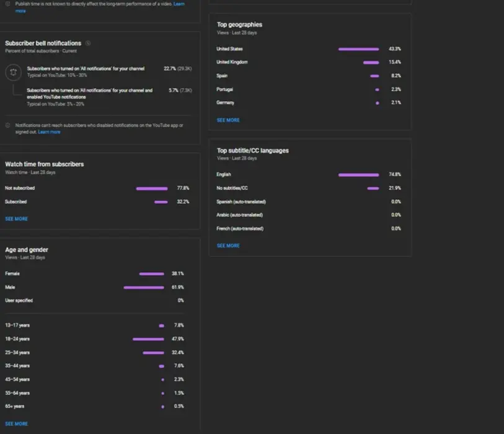The image size is (504, 434).
Task: Select the 35–44 years age row label
Action: 17,366
